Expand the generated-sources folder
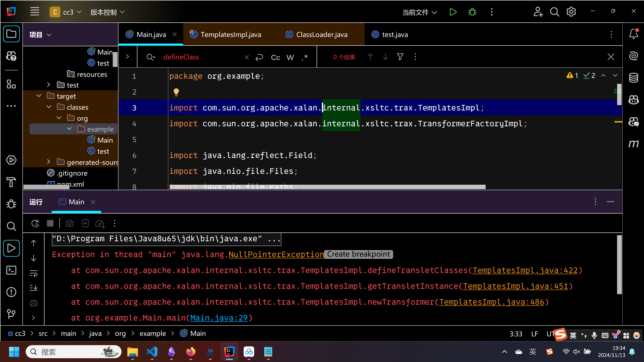The height and width of the screenshot is (362, 644). tap(49, 162)
